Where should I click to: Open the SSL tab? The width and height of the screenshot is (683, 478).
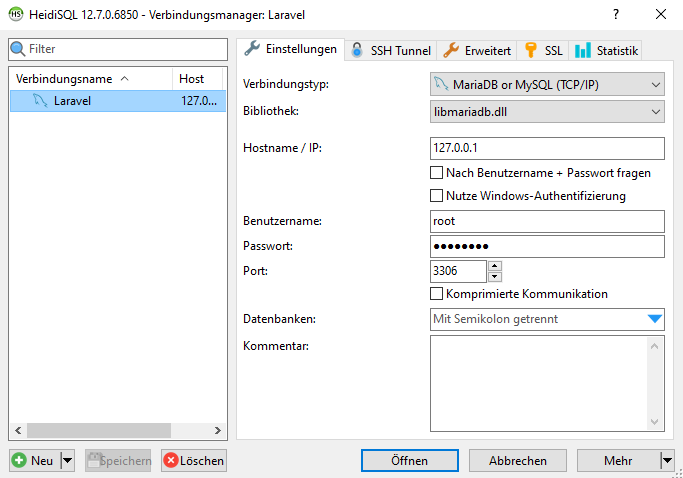[543, 51]
